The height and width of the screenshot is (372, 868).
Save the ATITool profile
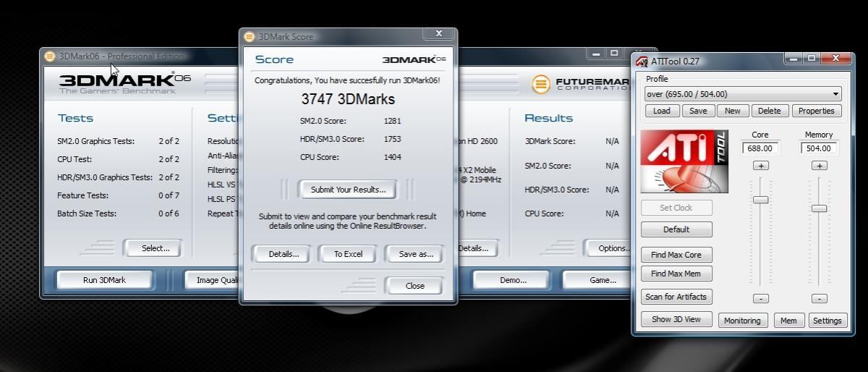[x=698, y=111]
